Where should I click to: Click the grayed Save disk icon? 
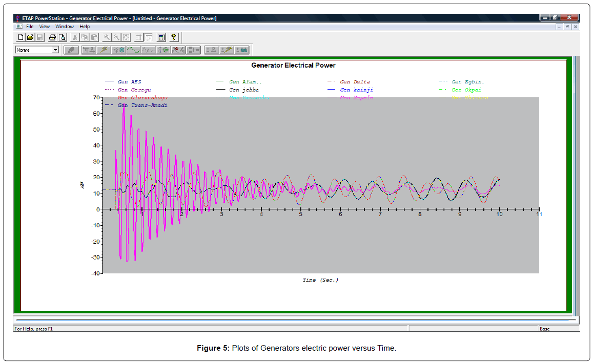click(39, 37)
